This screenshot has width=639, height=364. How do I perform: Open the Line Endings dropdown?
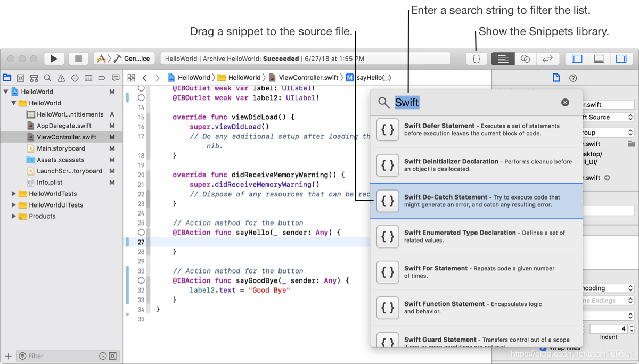coord(608,301)
